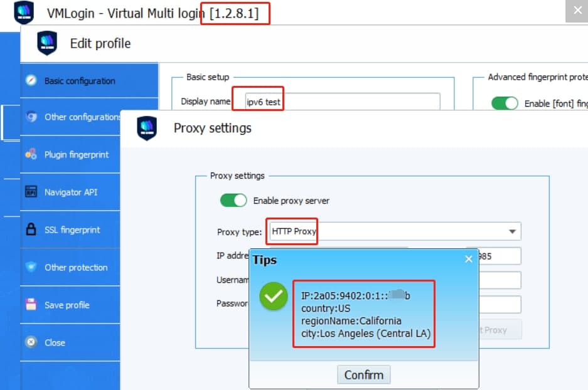Image resolution: width=588 pixels, height=390 pixels.
Task: Click the Basic configuration compass icon
Action: pos(31,81)
